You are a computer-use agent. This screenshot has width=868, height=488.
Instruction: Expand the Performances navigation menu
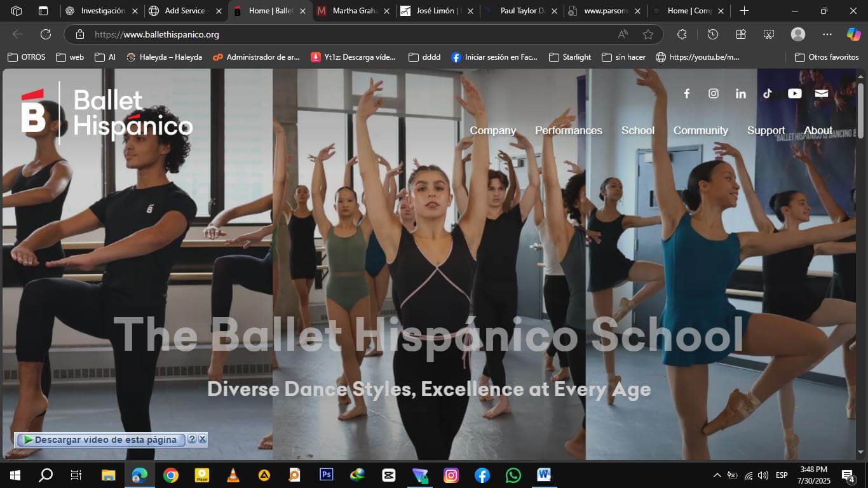568,130
